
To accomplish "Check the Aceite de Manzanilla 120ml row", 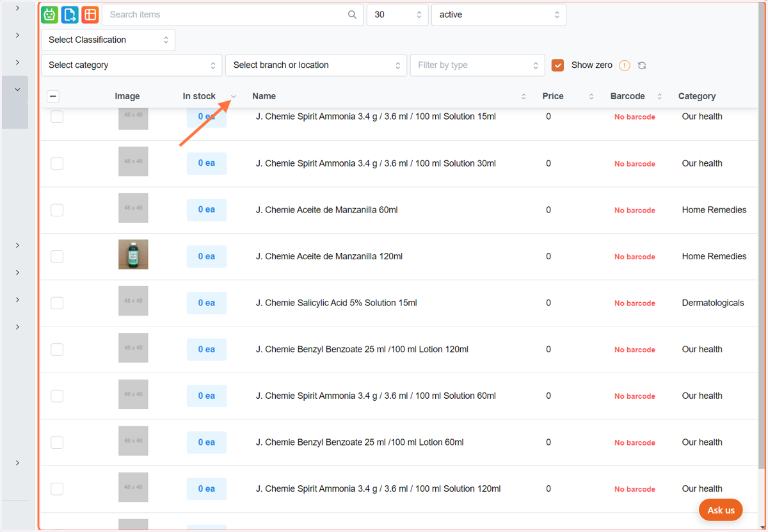I will [x=57, y=256].
